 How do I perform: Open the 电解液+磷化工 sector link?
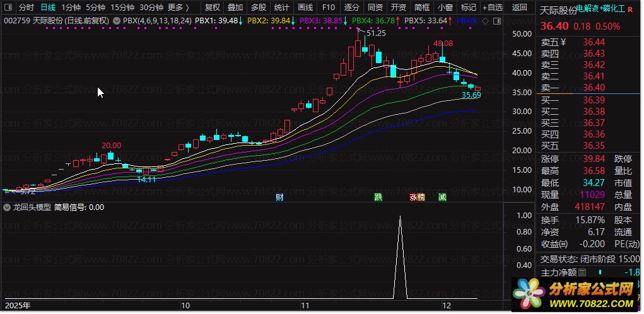pos(600,9)
